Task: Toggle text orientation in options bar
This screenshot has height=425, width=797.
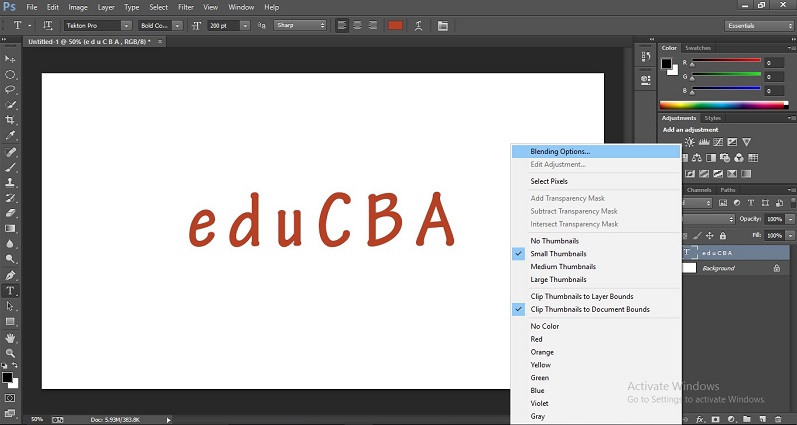Action: 48,25
